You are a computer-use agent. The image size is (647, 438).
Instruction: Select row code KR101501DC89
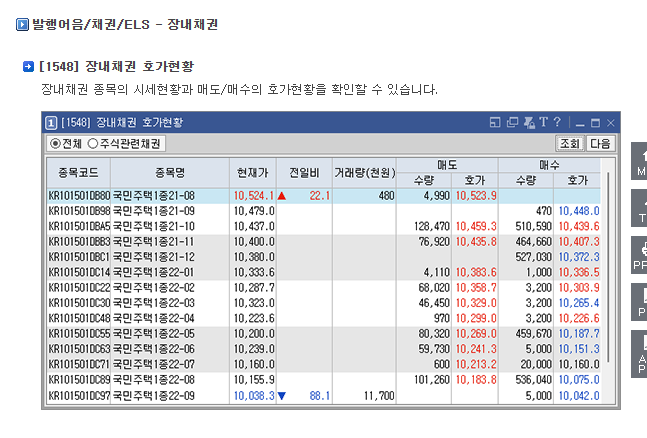79,380
